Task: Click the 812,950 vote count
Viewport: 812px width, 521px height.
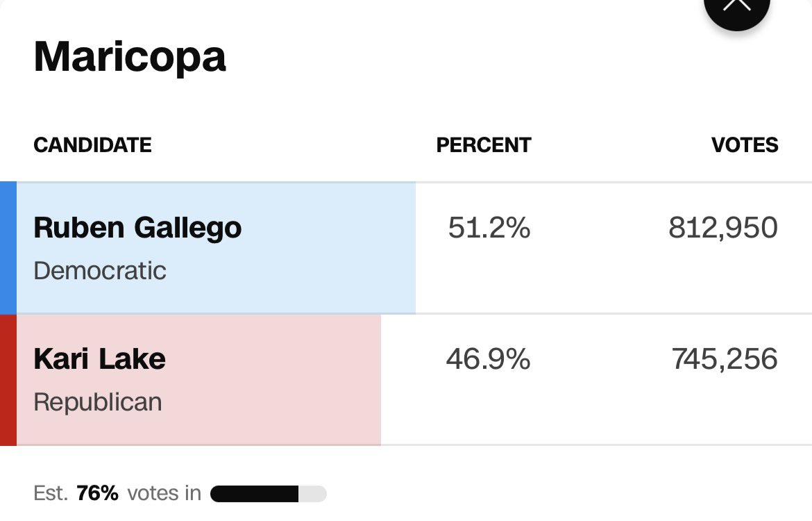Action: tap(723, 228)
